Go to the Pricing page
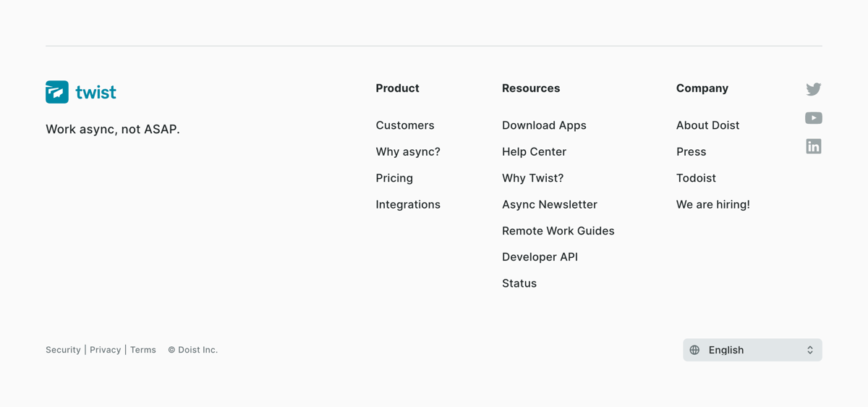The height and width of the screenshot is (407, 868). 394,178
